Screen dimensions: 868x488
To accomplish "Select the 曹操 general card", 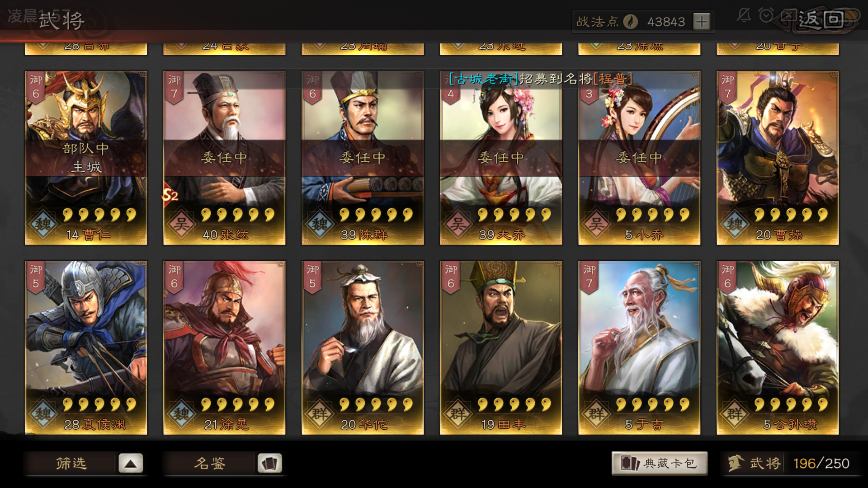I will [778, 158].
